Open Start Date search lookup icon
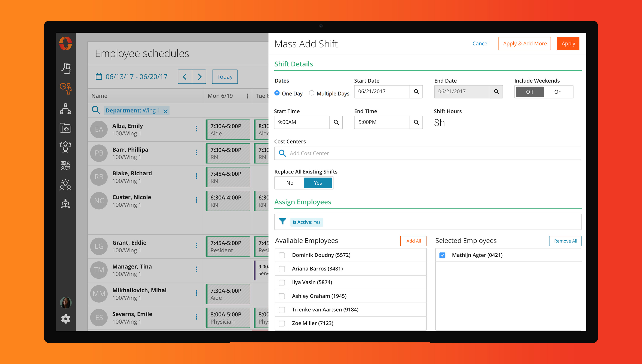642x364 pixels. coord(416,92)
